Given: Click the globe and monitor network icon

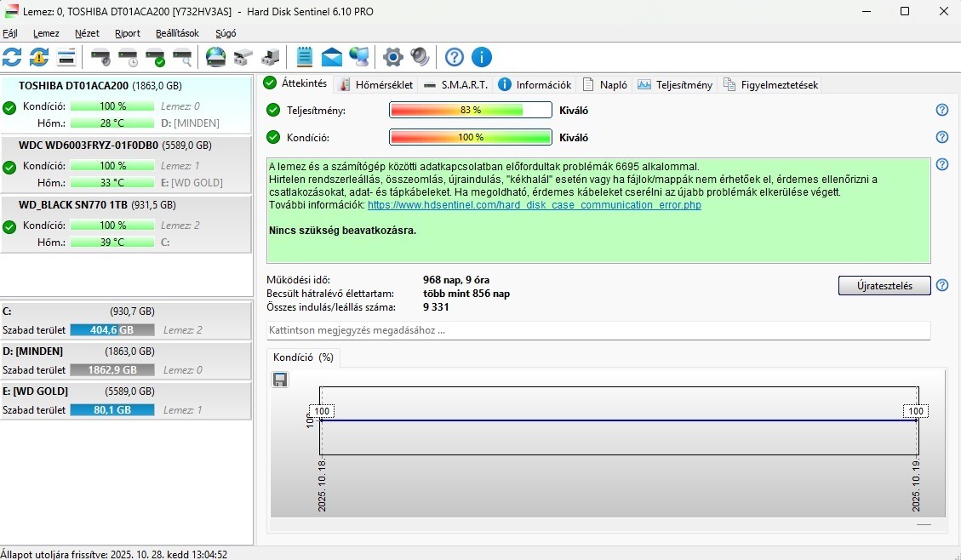Looking at the screenshot, I should pos(359,57).
